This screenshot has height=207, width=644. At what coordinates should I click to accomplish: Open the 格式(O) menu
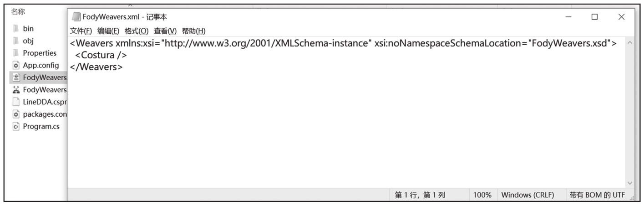(x=137, y=31)
